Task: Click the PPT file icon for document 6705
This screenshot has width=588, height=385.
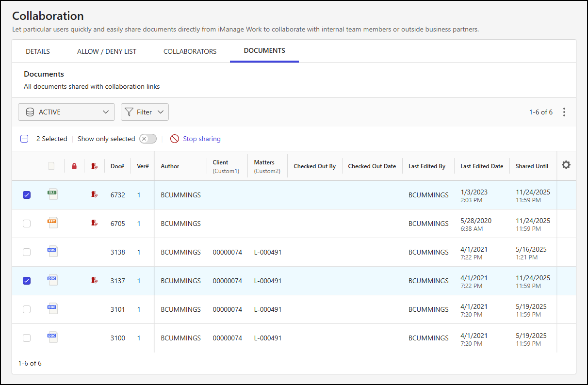Action: tap(52, 223)
